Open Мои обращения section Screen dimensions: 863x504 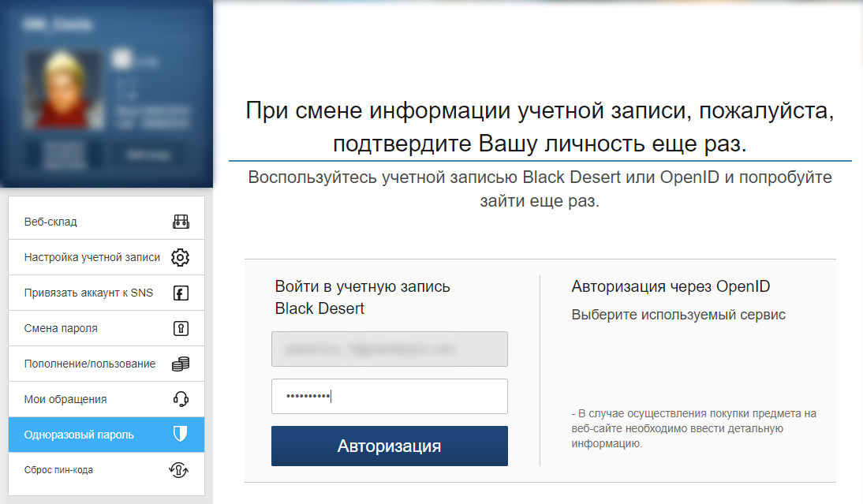pyautogui.click(x=106, y=399)
